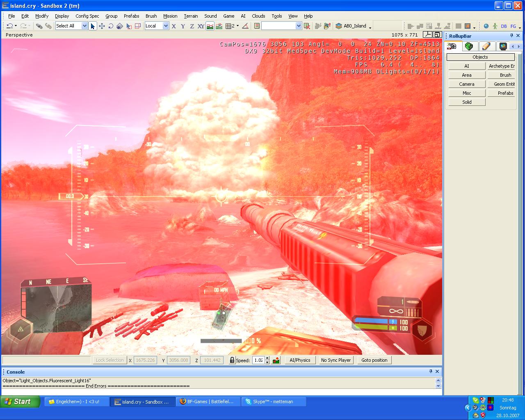The width and height of the screenshot is (525, 420).
Task: Click the Solid object button
Action: tap(467, 102)
